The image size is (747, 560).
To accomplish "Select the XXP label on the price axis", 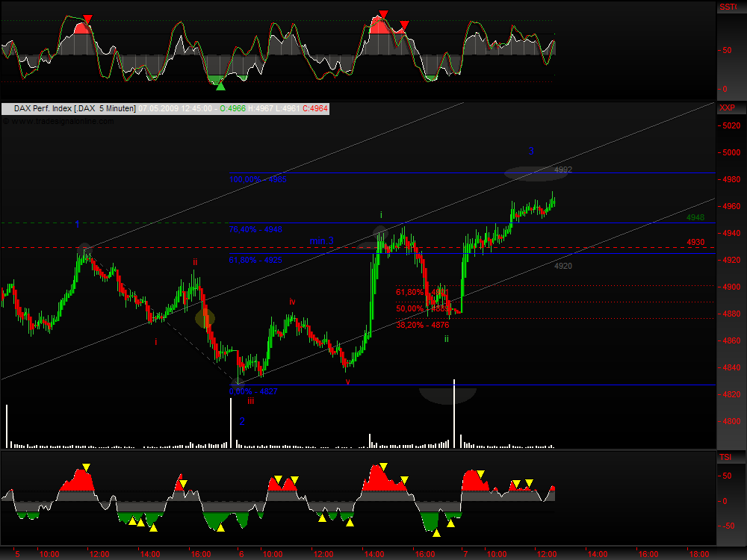I will pyautogui.click(x=727, y=108).
